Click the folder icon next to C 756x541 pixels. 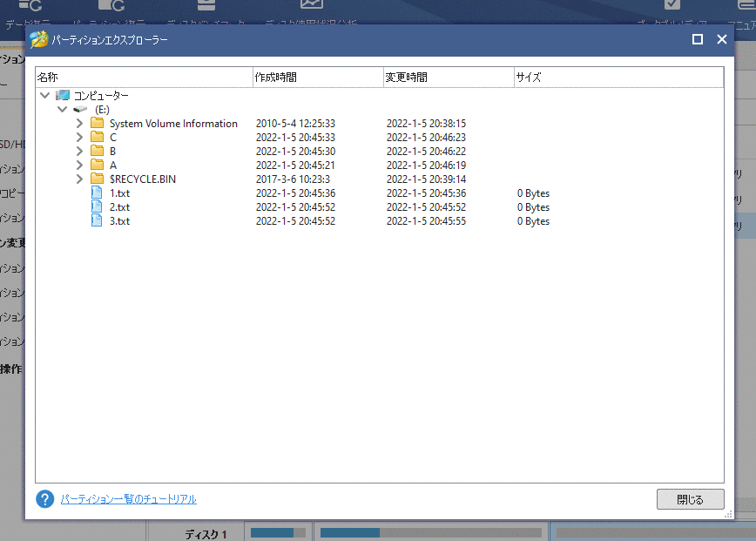pyautogui.click(x=98, y=138)
